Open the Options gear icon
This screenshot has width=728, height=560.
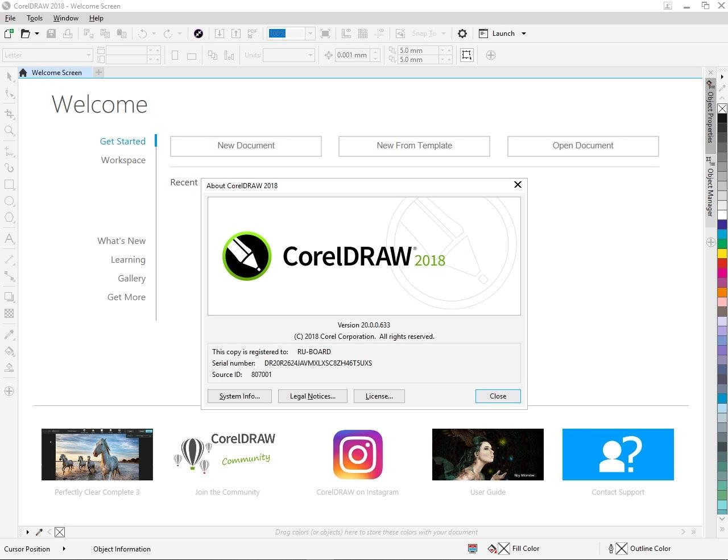[x=462, y=34]
